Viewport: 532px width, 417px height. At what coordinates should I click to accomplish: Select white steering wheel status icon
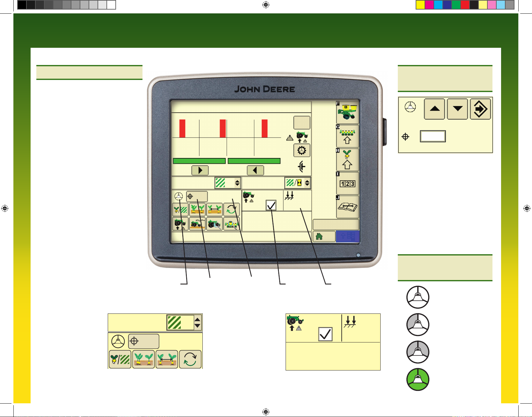[418, 297]
